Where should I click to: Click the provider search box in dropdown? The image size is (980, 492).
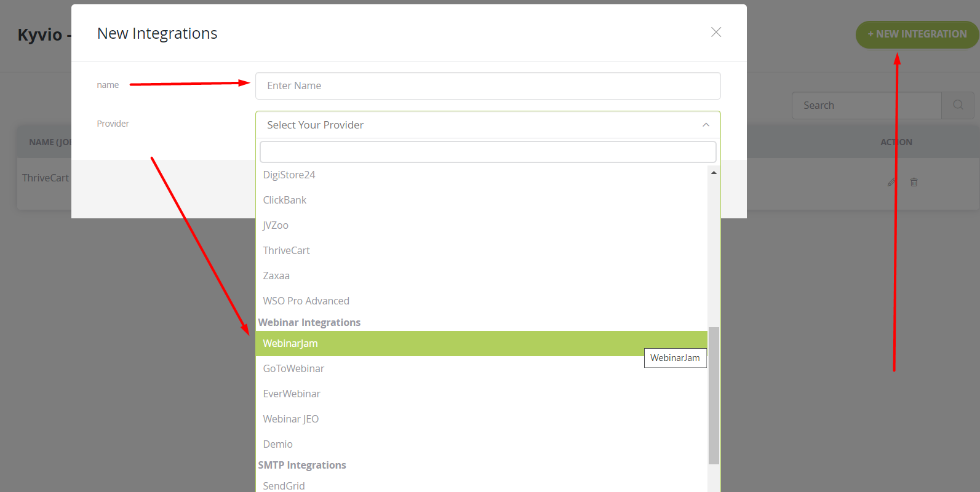[488, 152]
